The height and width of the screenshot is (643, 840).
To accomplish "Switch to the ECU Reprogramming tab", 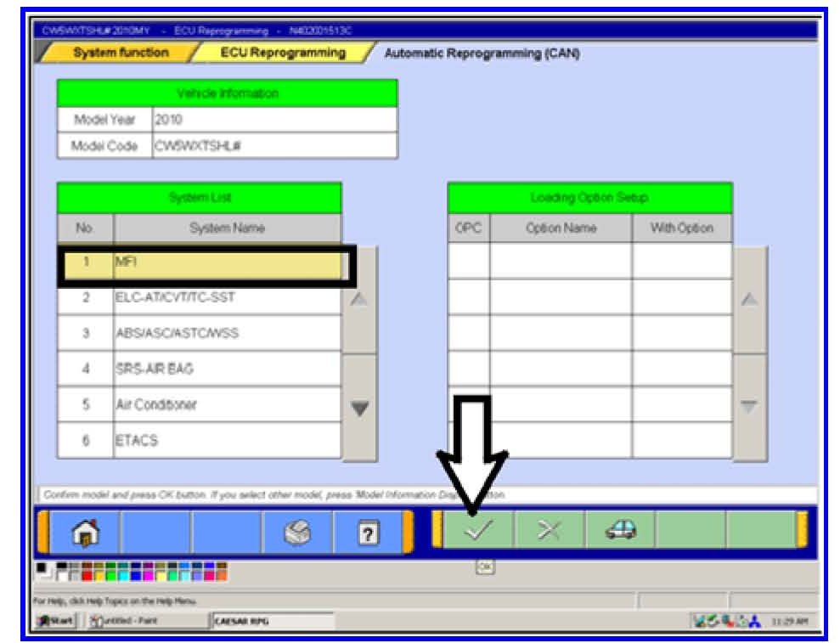I will pos(282,53).
